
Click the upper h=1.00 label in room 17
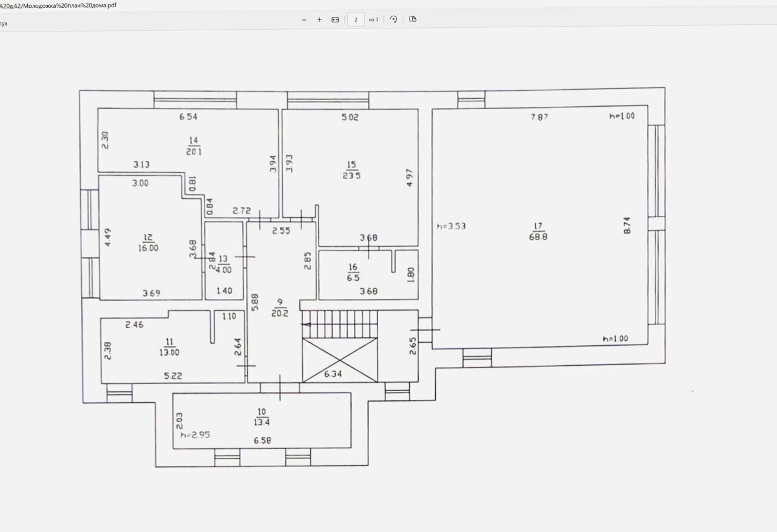[x=622, y=116]
